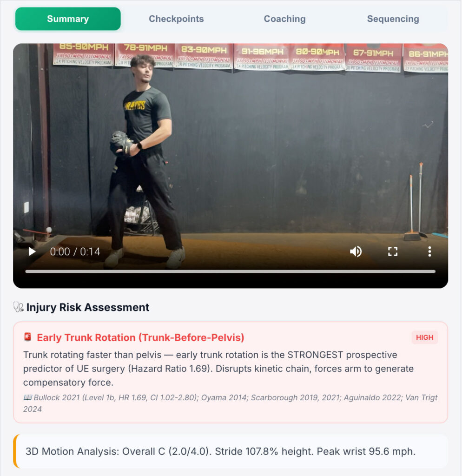Screen dimensions: 462x476
Task: Open the video more options menu
Action: tap(429, 251)
